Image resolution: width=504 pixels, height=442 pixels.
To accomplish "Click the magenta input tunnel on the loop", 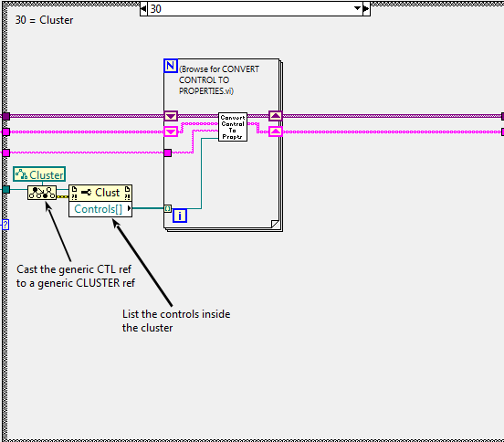I will (x=167, y=153).
